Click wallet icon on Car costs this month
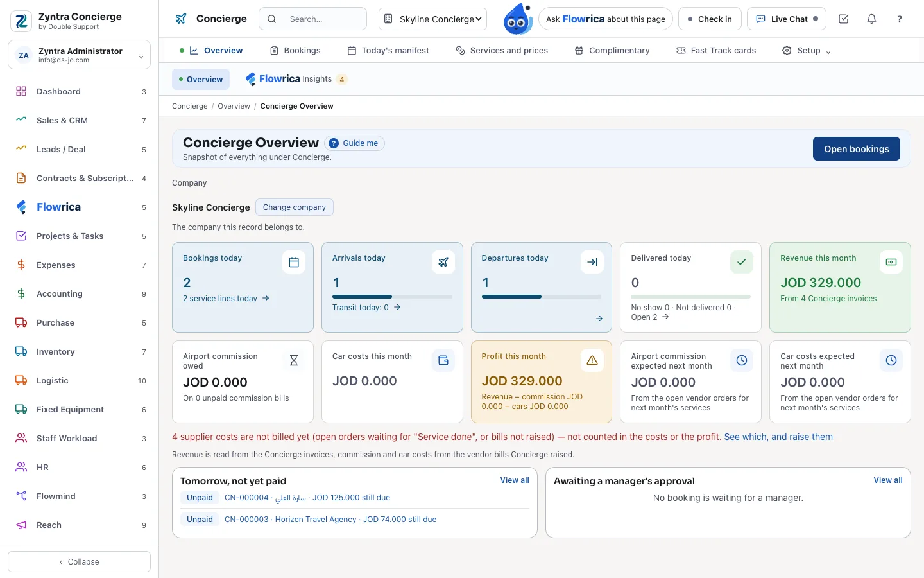Screen dimensions: 924x578 coord(443,360)
